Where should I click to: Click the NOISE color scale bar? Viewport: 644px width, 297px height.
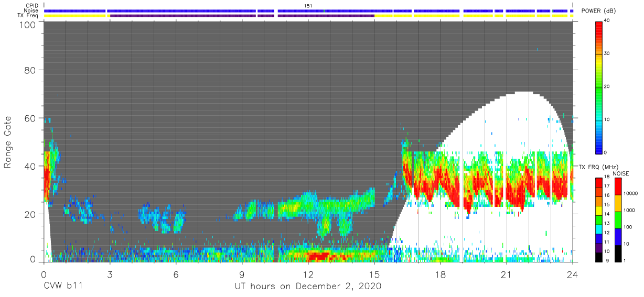pos(618,219)
